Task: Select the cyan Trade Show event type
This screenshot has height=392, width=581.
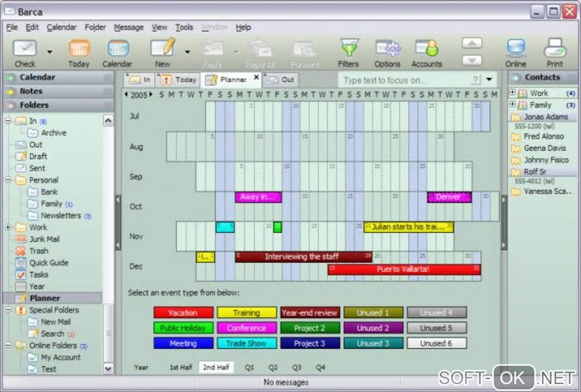Action: click(247, 343)
